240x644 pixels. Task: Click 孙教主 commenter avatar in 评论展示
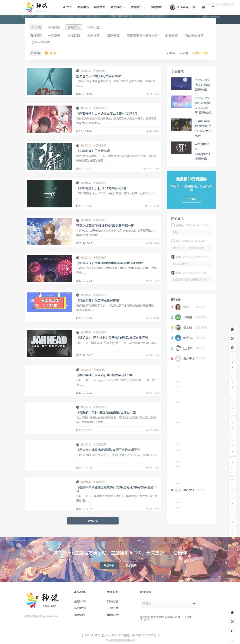pyautogui.click(x=173, y=225)
